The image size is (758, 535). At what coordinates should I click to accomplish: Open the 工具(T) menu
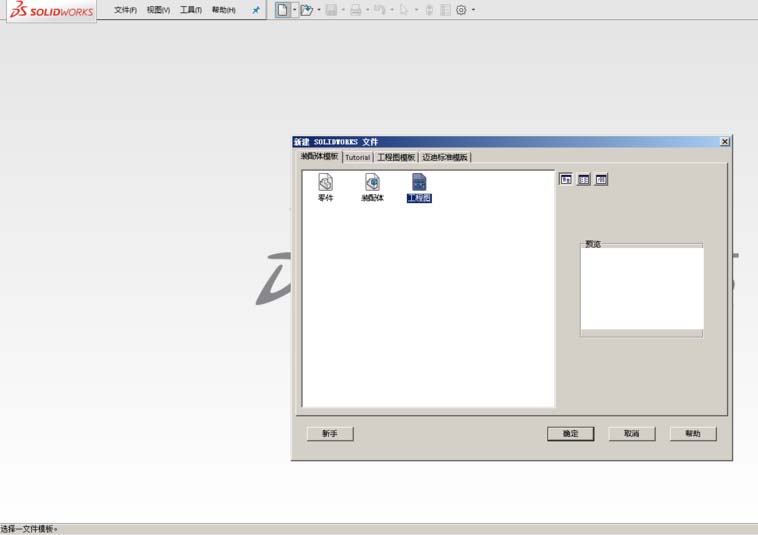[190, 10]
